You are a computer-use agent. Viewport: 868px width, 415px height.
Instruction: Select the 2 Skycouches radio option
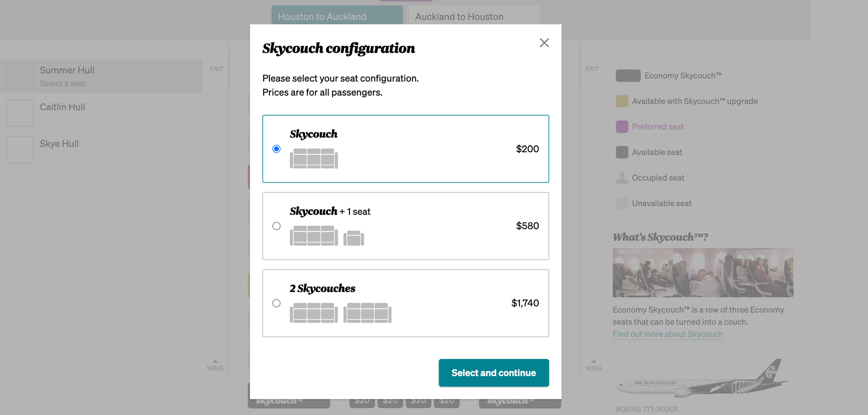[277, 303]
